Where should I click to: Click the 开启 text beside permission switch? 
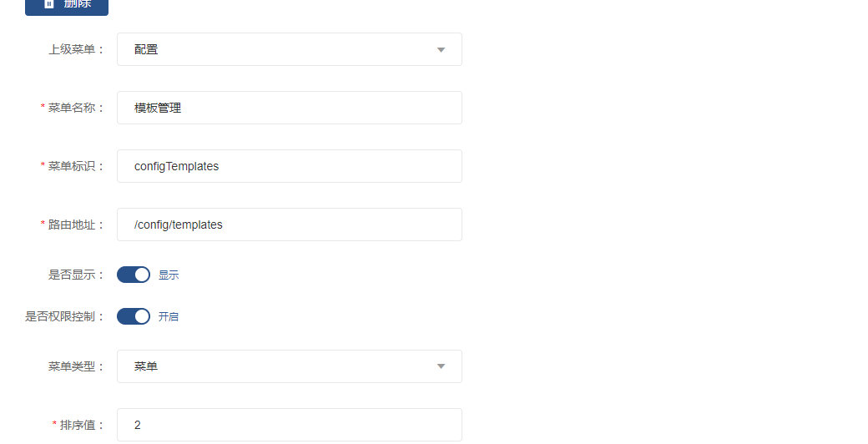[169, 316]
